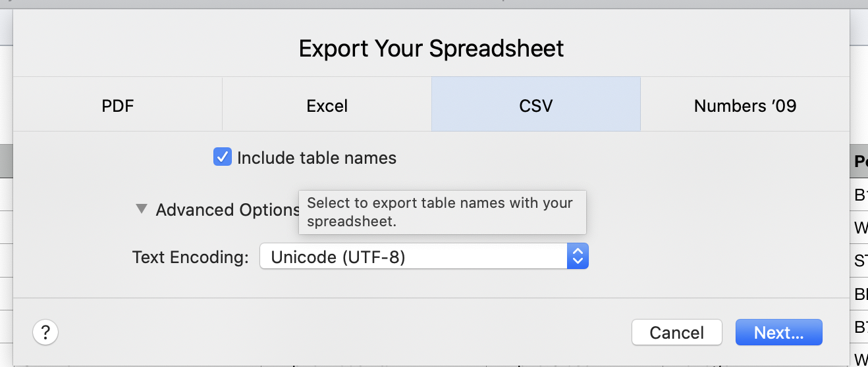
Task: Uncheck the Include table names checkbox
Action: pyautogui.click(x=223, y=157)
